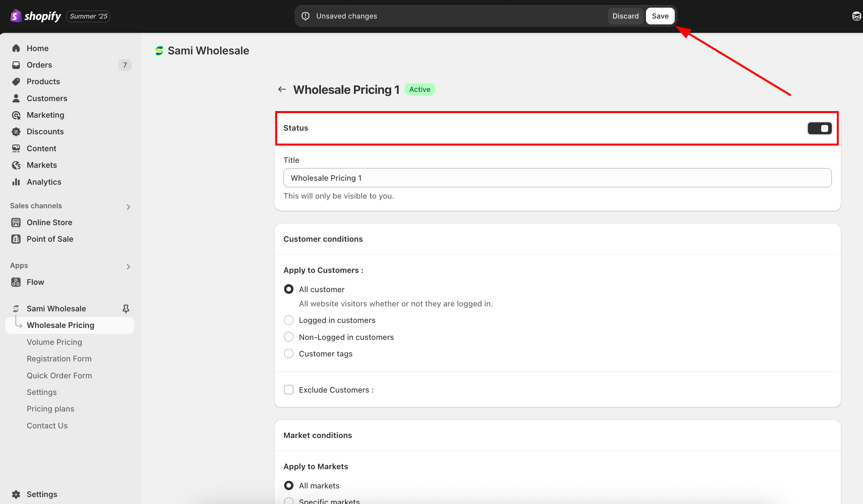Click into the Title input field

557,178
